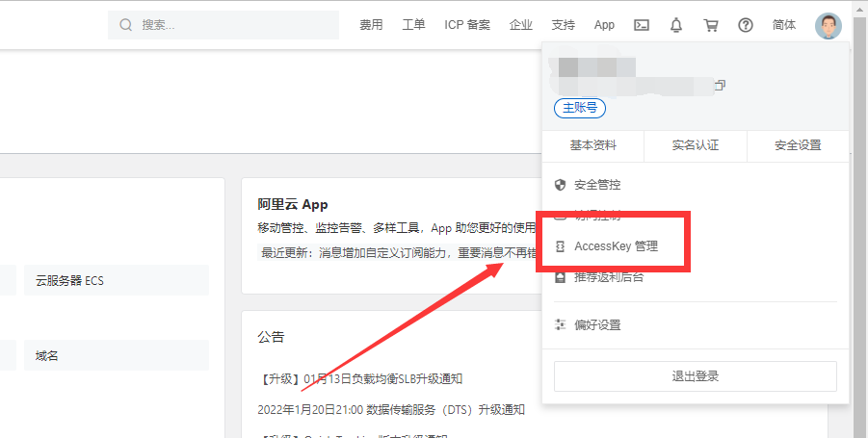Click the 最近更新 message text

tap(398, 253)
